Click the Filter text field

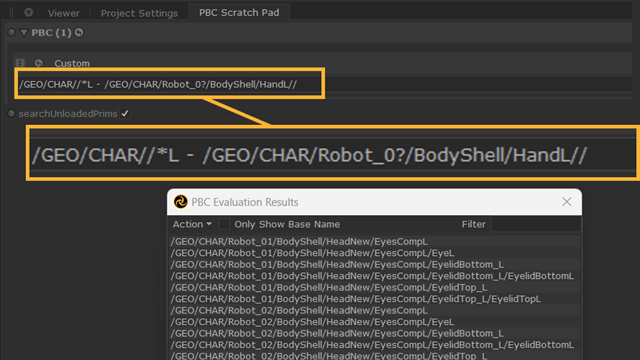click(x=536, y=224)
